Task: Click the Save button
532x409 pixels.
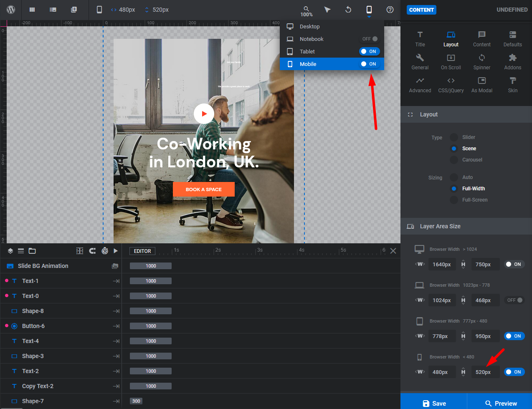Action: pyautogui.click(x=434, y=403)
